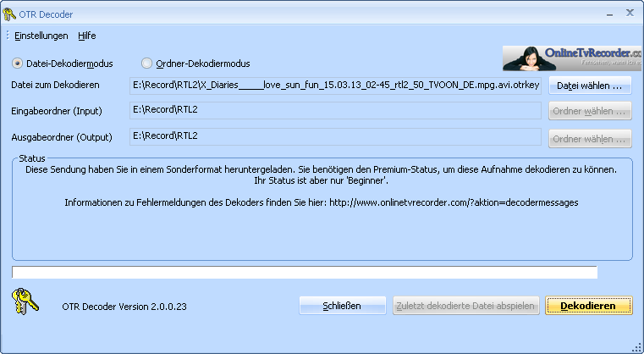The height and width of the screenshot is (354, 644).
Task: Click the empty decoding progress bar
Action: click(x=305, y=272)
